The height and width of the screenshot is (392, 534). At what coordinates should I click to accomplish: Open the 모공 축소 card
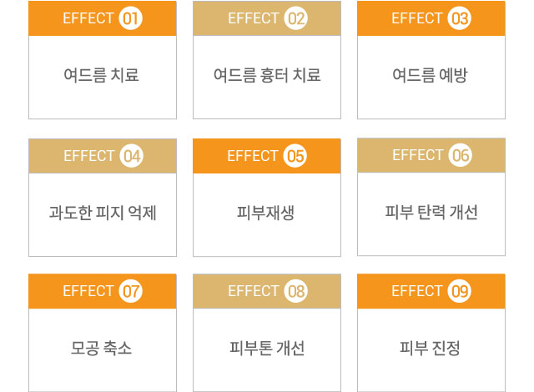click(x=101, y=348)
